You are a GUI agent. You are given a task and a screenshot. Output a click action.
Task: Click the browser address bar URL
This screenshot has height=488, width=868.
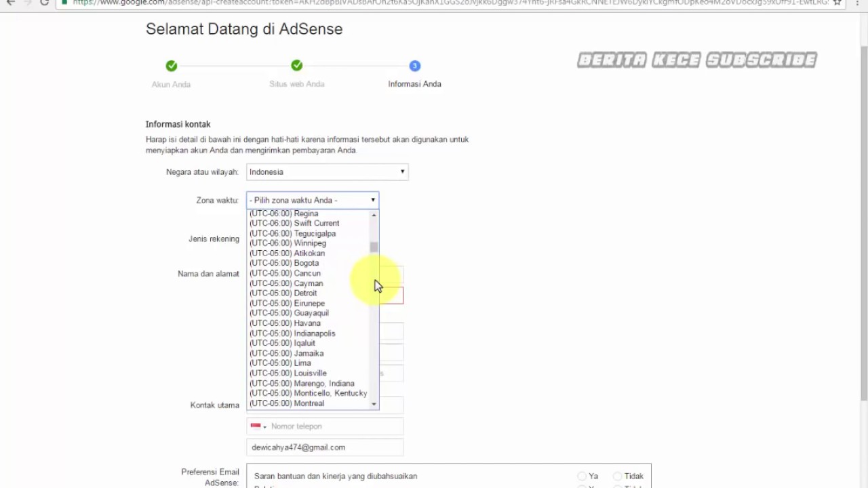pos(450,3)
